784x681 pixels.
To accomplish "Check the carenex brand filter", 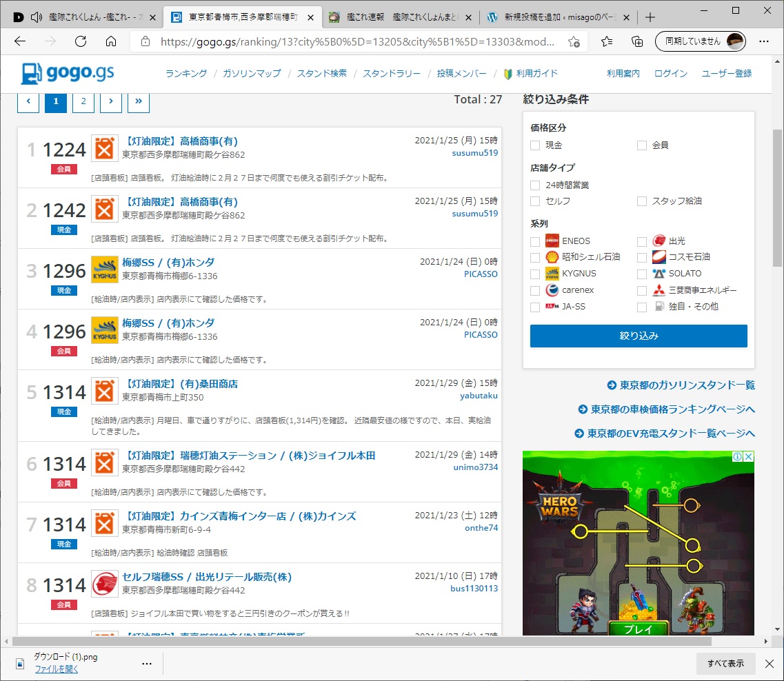I will point(535,290).
